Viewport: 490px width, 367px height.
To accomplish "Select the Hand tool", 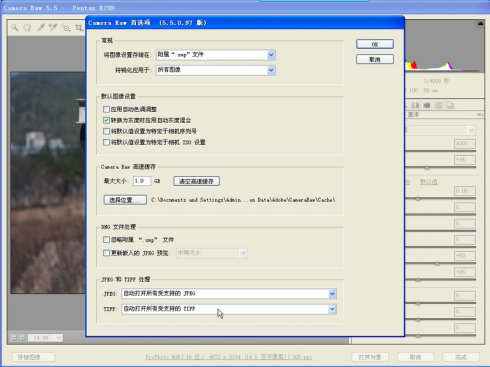I will (x=27, y=27).
